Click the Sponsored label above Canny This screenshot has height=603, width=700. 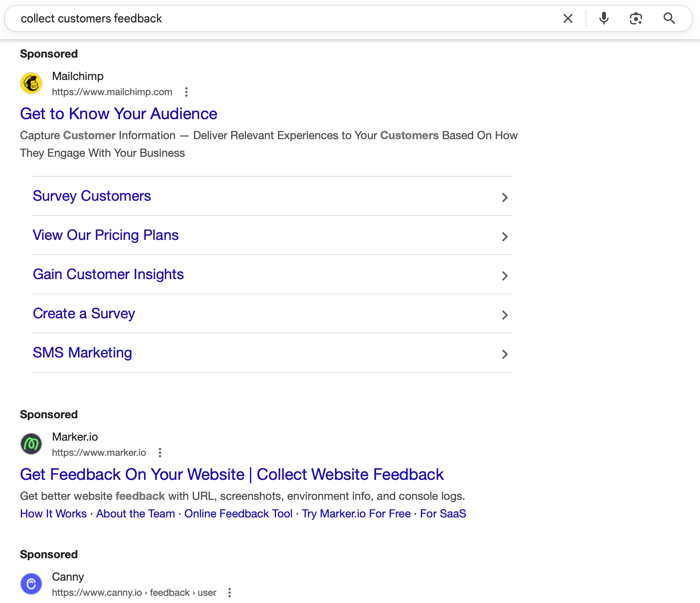point(49,555)
